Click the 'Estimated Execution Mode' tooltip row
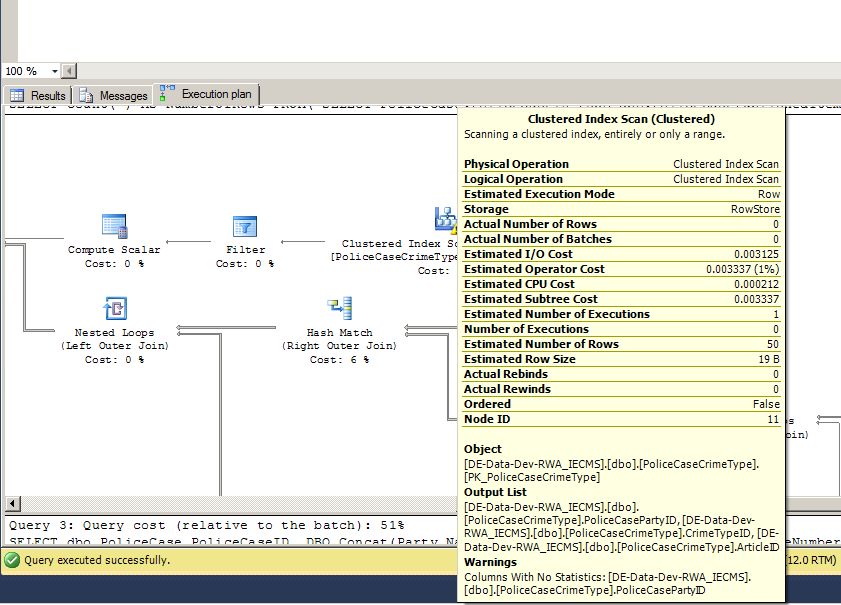 (622, 194)
